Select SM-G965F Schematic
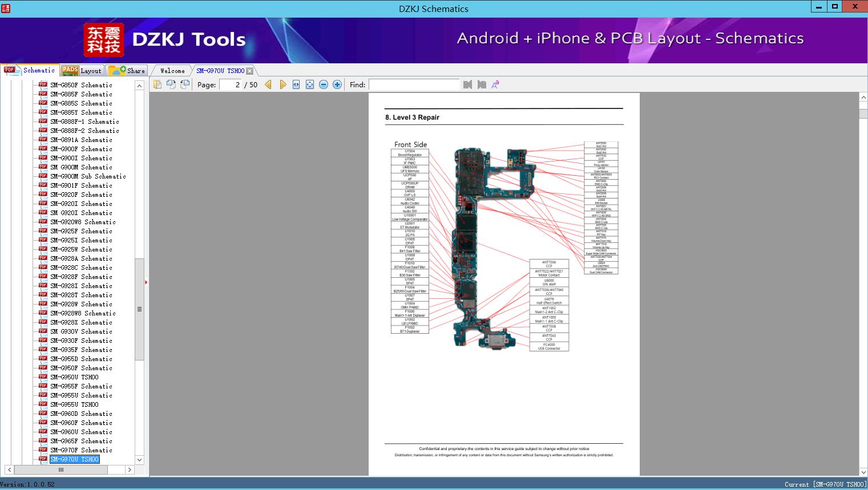The image size is (868, 490). pyautogui.click(x=81, y=441)
